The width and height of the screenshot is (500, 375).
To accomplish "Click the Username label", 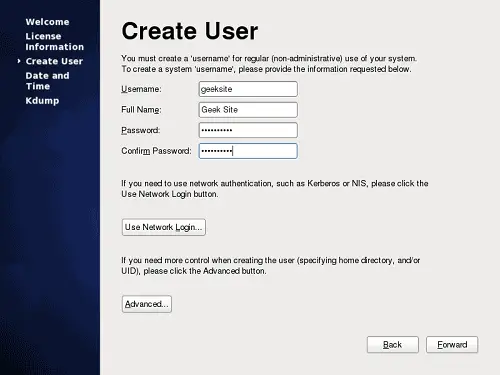I will click(x=141, y=89).
